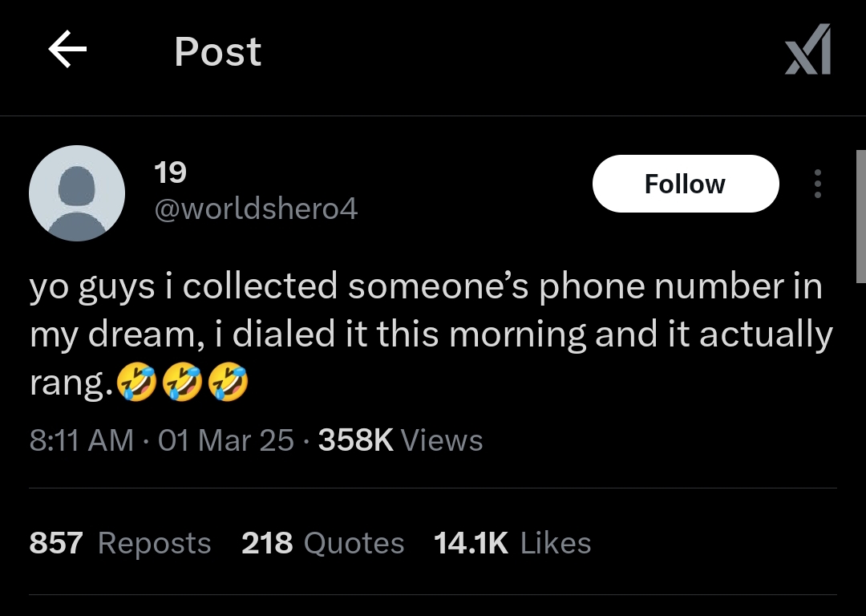Open the profile named 19
This screenshot has height=616, width=866.
(x=169, y=172)
